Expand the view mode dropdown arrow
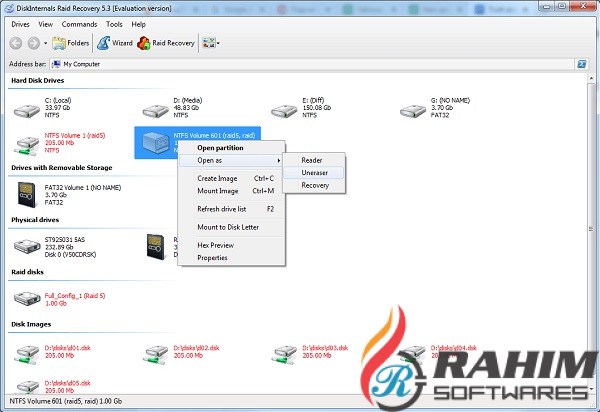The image size is (600, 412). pyautogui.click(x=218, y=43)
